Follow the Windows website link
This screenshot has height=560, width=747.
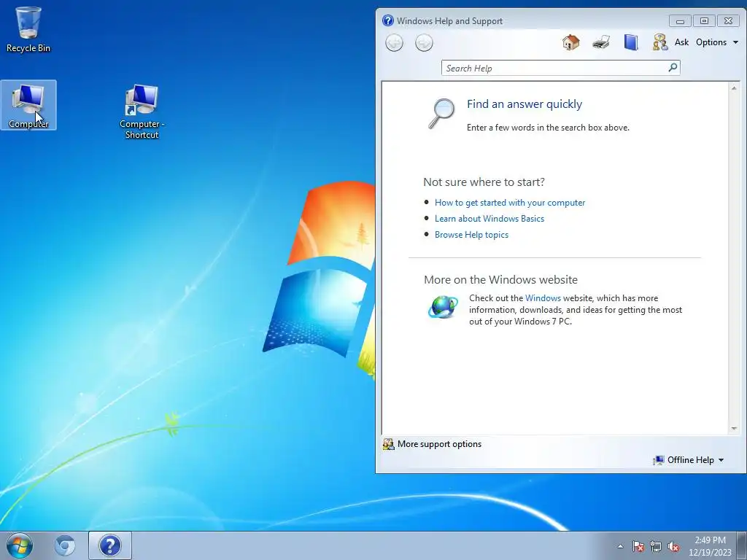(x=543, y=298)
